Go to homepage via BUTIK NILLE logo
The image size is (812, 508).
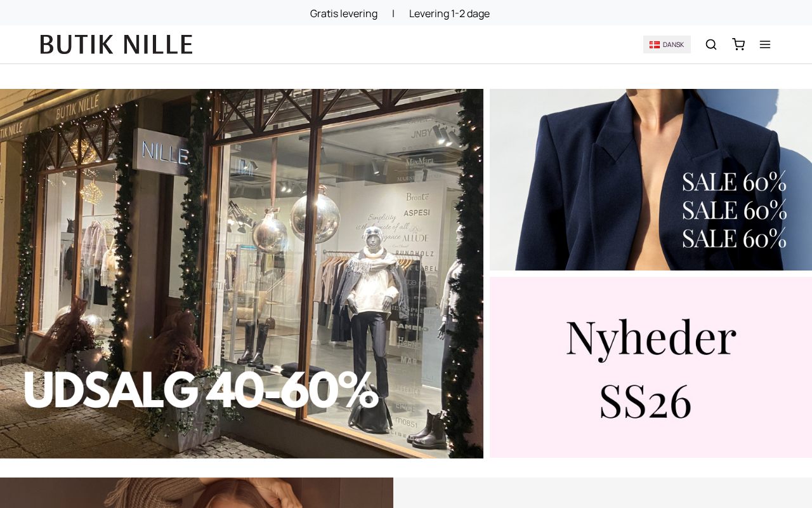pyautogui.click(x=116, y=44)
